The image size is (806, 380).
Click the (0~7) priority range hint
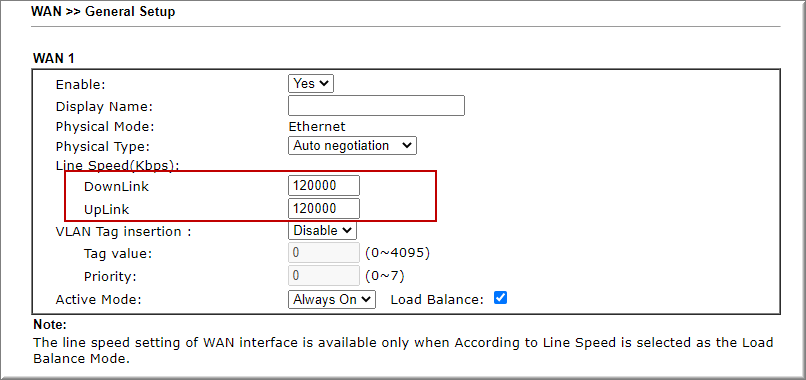(x=384, y=276)
